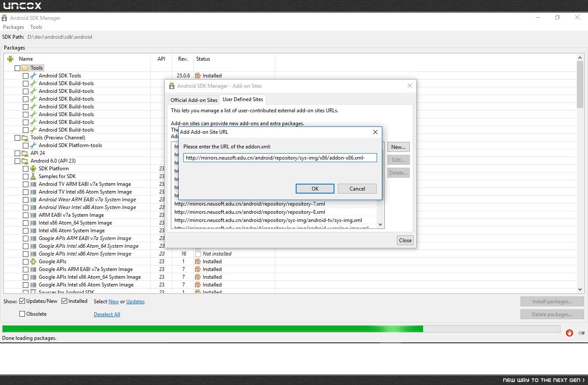Click the Add-on Sites dialog title icon

coord(172,86)
